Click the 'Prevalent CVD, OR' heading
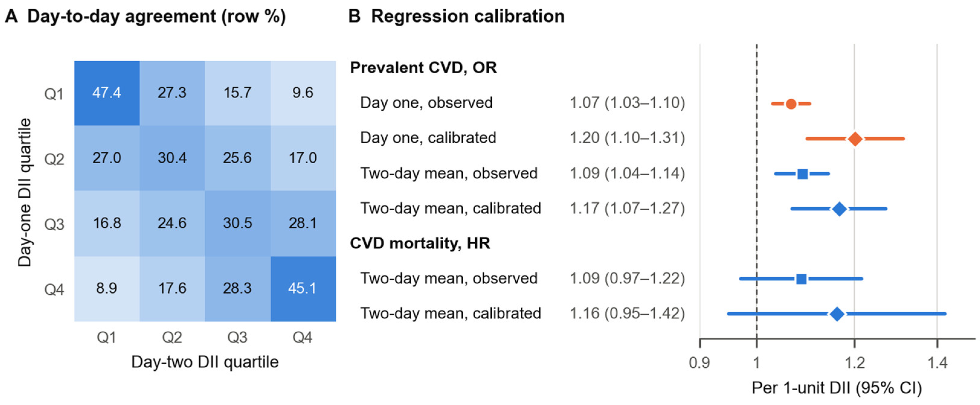 pyautogui.click(x=423, y=68)
